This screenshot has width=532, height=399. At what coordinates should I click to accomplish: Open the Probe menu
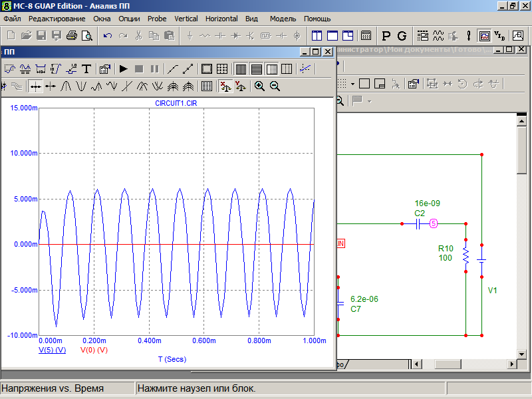pos(157,19)
